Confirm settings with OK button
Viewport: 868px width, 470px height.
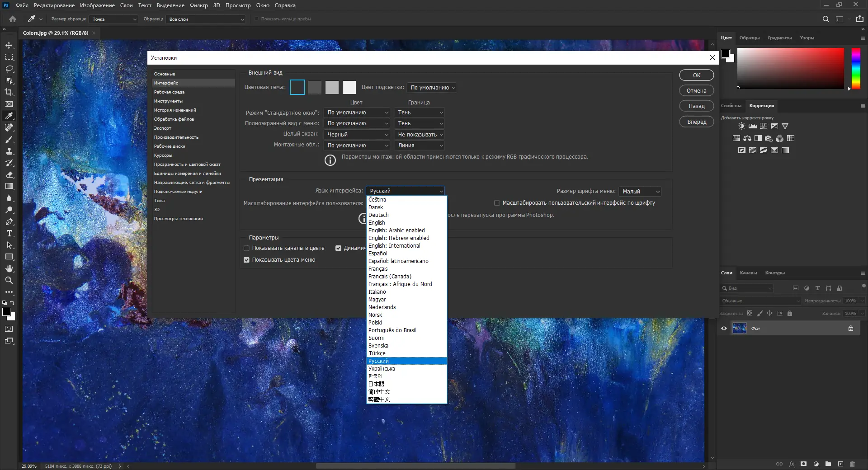(x=697, y=75)
